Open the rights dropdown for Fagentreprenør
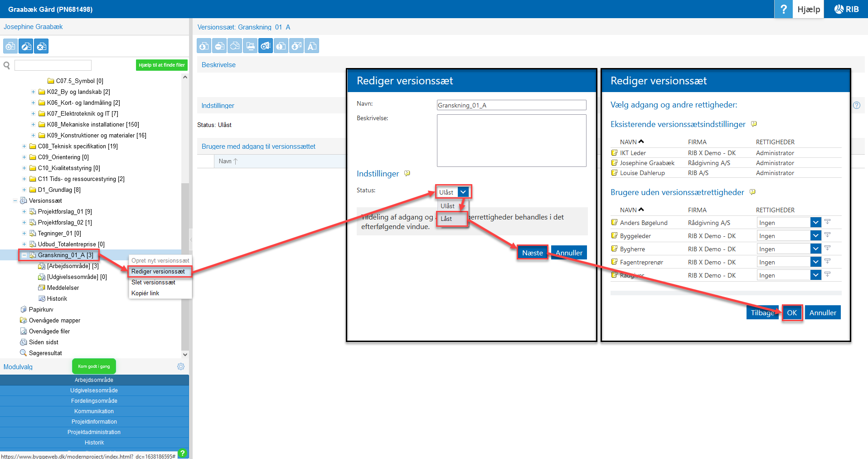868x459 pixels. [815, 262]
